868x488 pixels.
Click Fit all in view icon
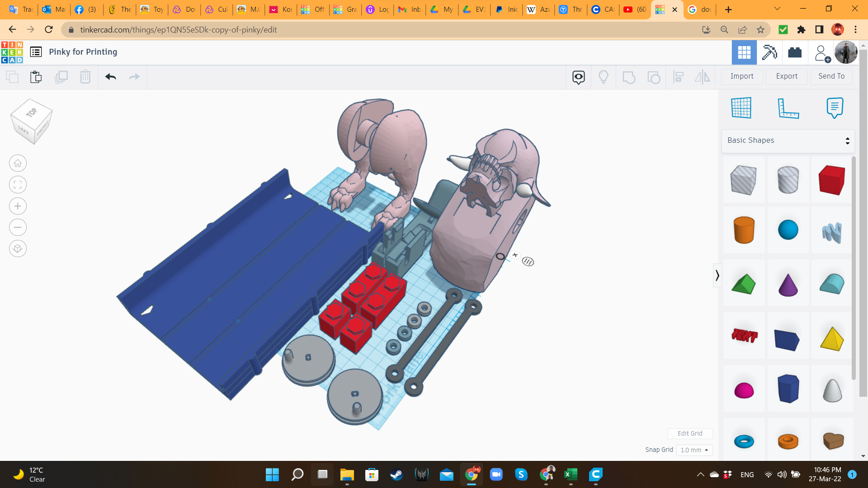pyautogui.click(x=18, y=185)
